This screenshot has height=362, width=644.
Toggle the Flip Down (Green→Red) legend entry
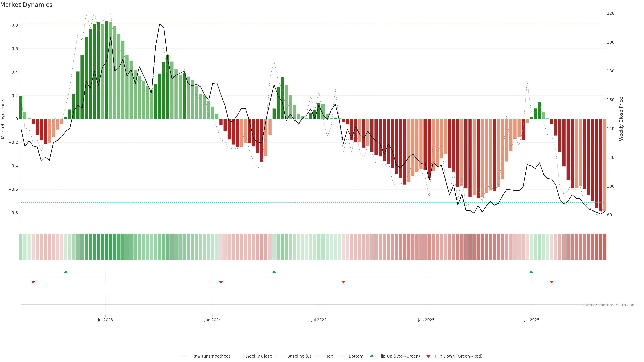[459, 356]
